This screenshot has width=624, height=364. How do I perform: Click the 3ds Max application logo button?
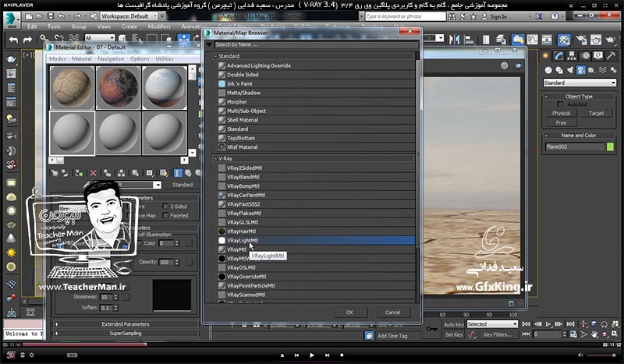pyautogui.click(x=12, y=19)
